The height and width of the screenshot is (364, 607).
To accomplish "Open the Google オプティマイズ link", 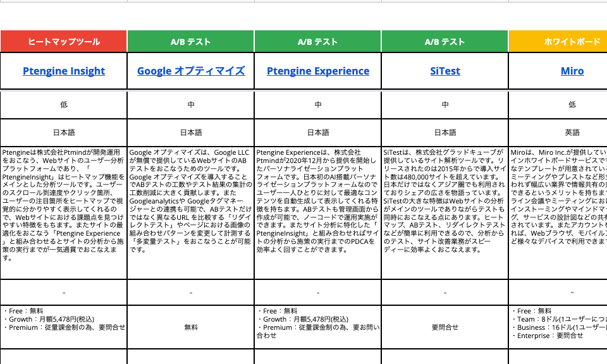I will tap(191, 71).
